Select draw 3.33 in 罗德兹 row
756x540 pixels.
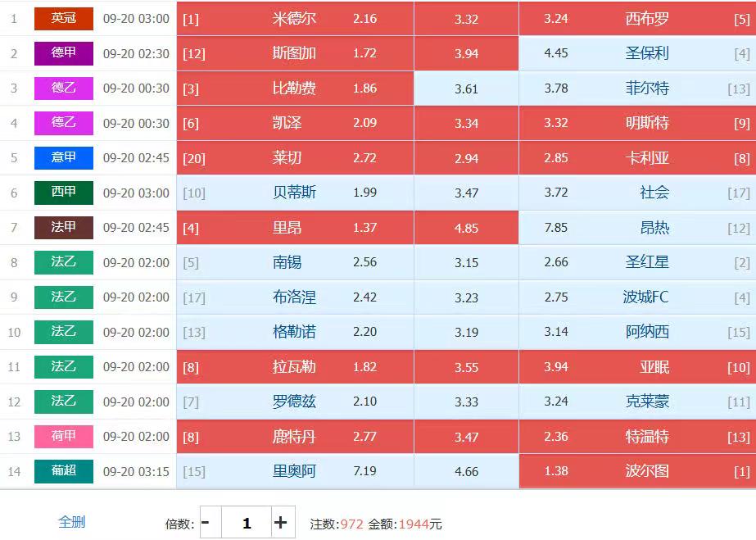pos(466,402)
